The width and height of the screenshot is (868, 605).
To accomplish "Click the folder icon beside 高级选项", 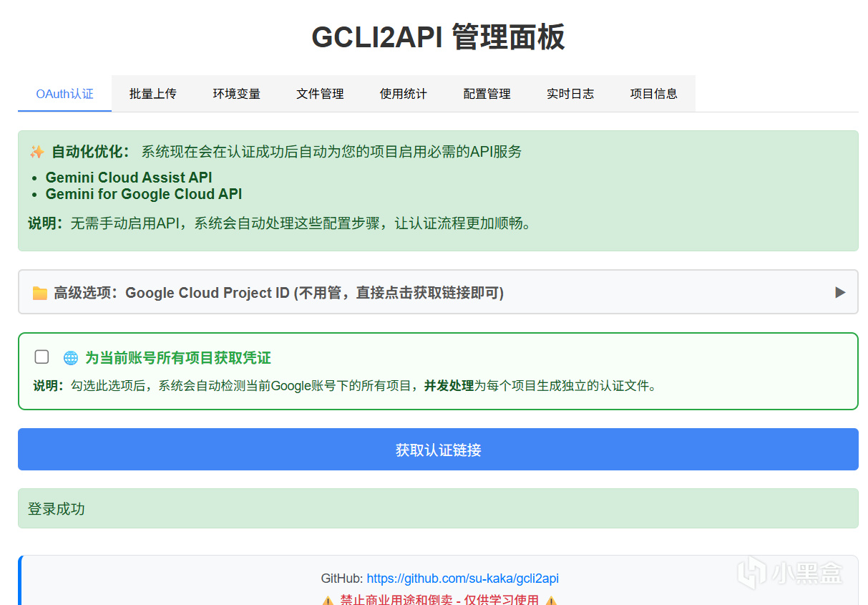I will click(40, 293).
